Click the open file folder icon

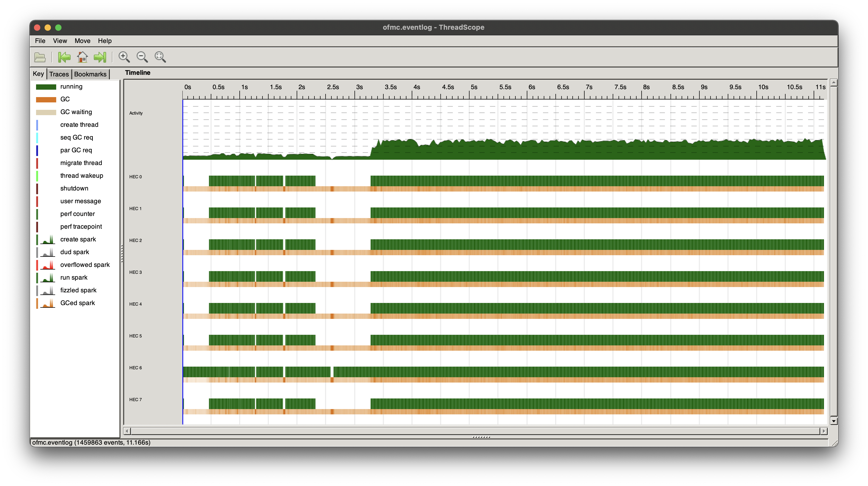(40, 57)
